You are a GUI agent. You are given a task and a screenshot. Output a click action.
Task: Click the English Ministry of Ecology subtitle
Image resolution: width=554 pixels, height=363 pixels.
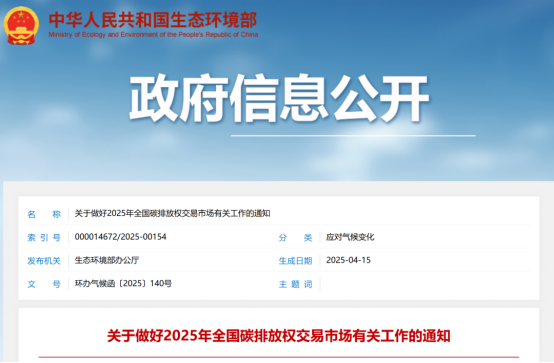pos(153,35)
